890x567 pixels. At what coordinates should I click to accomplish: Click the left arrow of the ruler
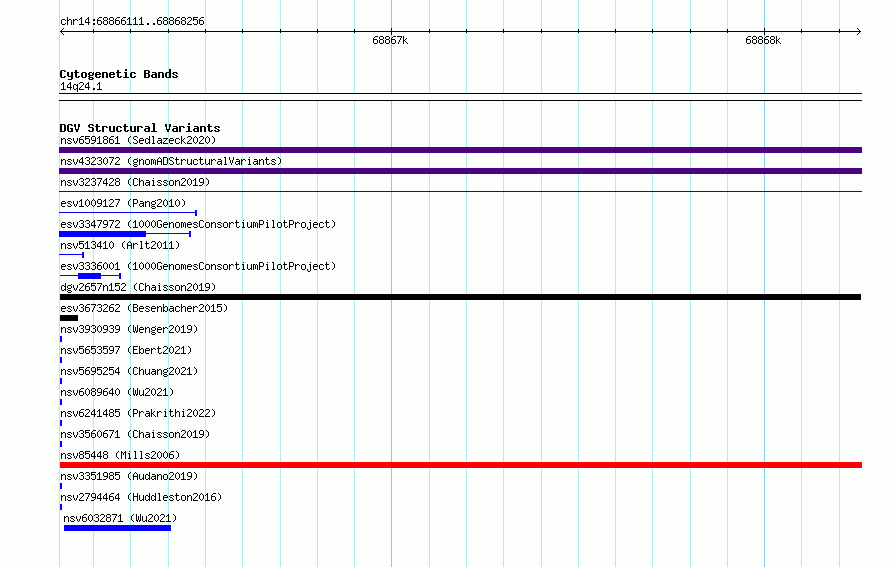tap(62, 31)
